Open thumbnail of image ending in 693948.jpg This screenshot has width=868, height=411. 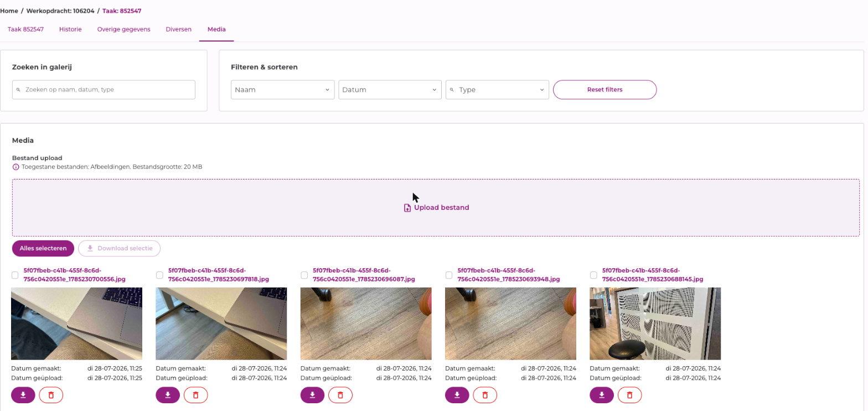click(x=510, y=324)
